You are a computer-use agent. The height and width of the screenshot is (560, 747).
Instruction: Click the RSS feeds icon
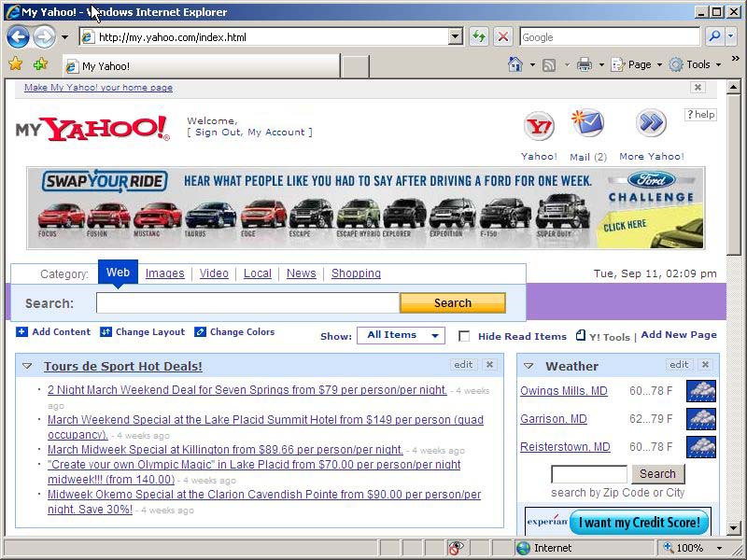pyautogui.click(x=549, y=64)
